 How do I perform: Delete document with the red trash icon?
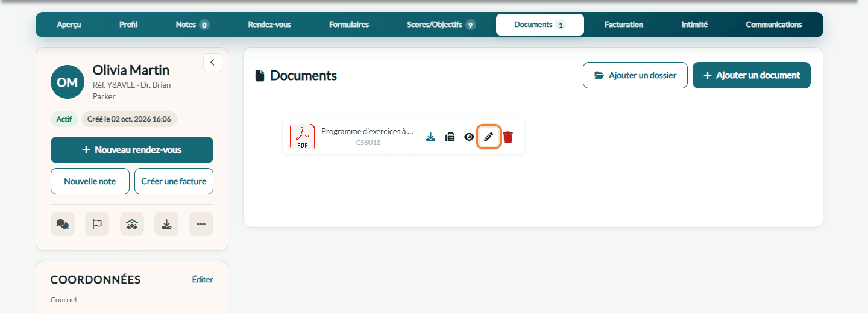tap(508, 137)
